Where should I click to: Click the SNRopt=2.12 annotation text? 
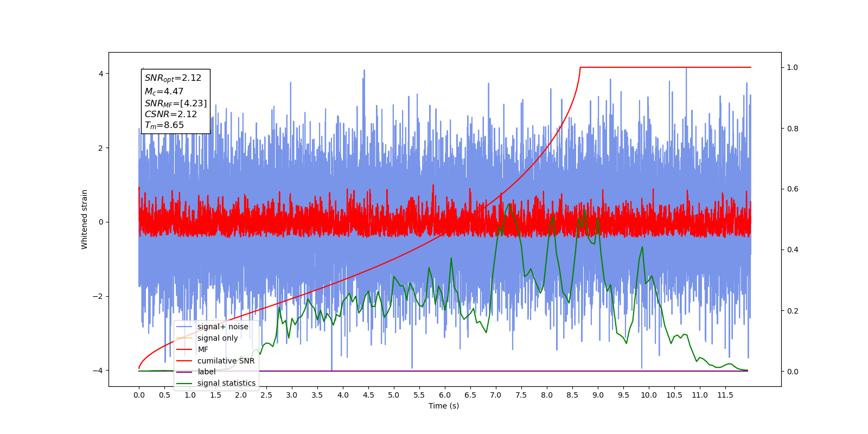point(173,78)
